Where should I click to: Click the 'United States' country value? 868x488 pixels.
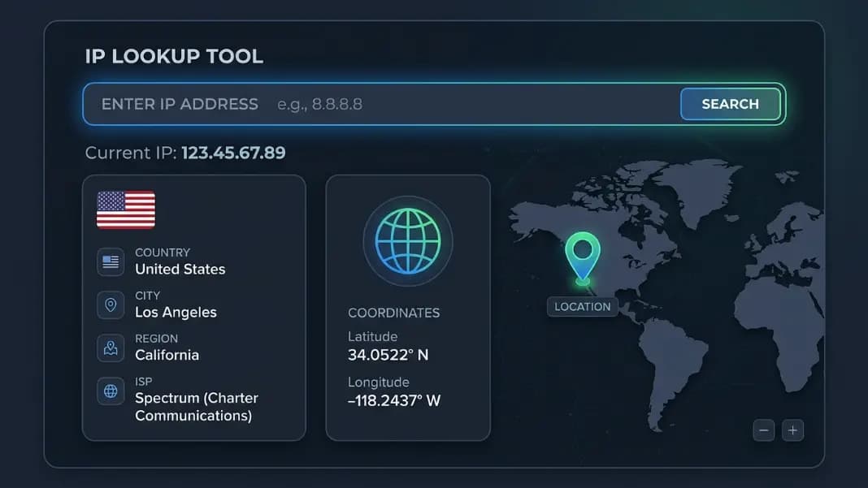click(x=180, y=269)
